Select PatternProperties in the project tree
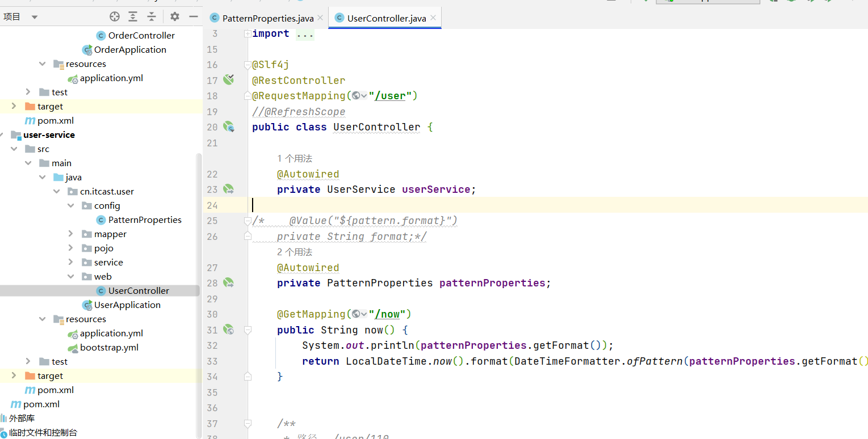 (145, 220)
